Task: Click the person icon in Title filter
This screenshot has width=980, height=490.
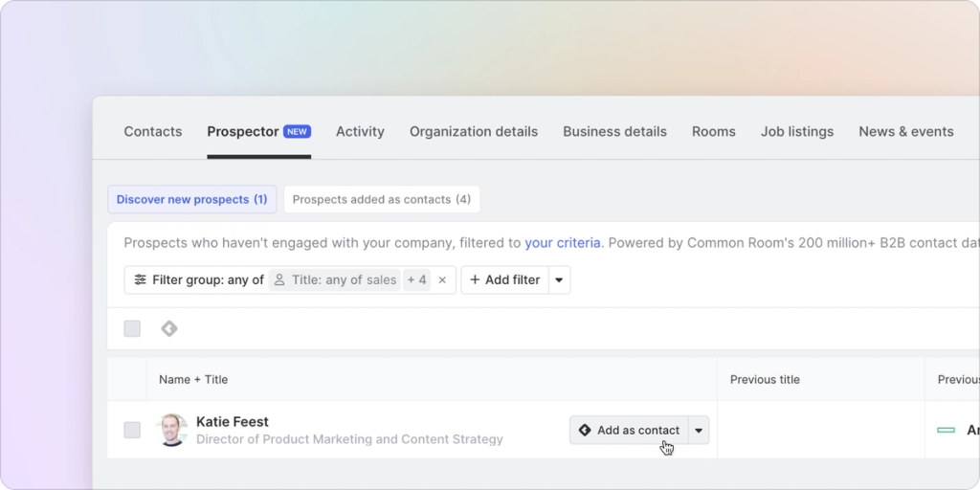Action: [x=280, y=280]
